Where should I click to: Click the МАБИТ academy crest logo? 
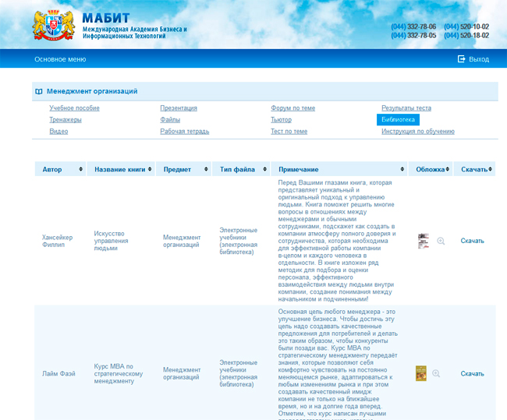tap(53, 25)
